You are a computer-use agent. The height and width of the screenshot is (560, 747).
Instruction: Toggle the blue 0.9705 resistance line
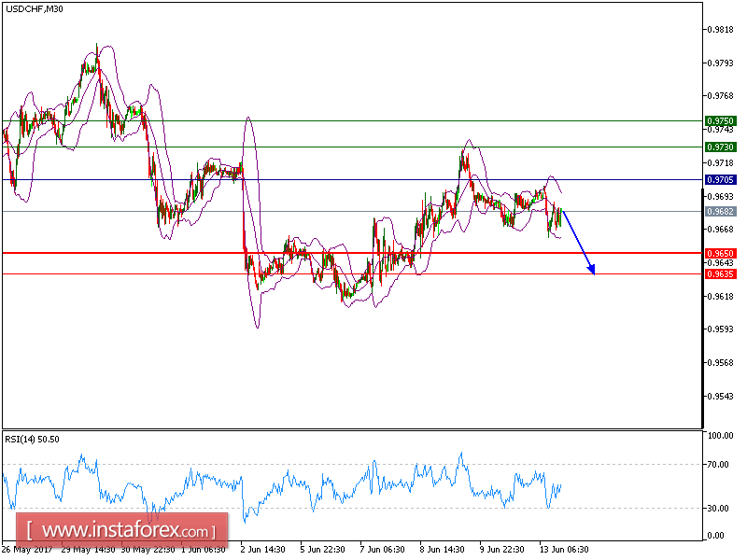point(373,177)
